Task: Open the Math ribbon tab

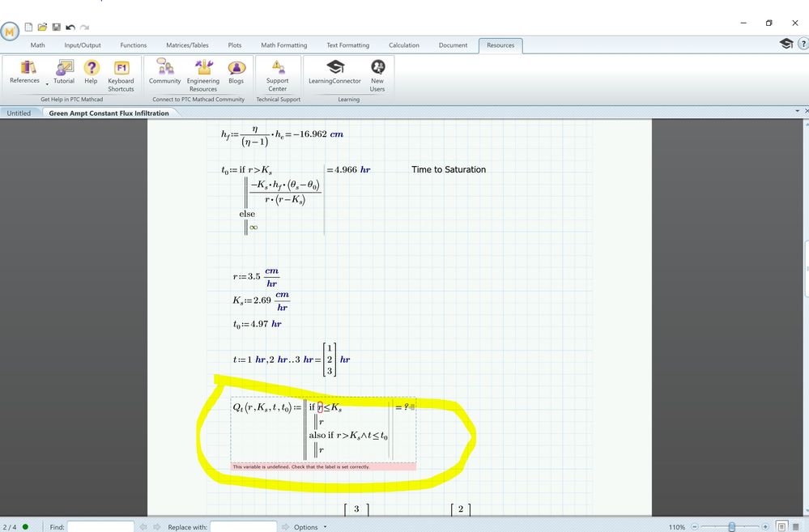Action: [x=38, y=45]
